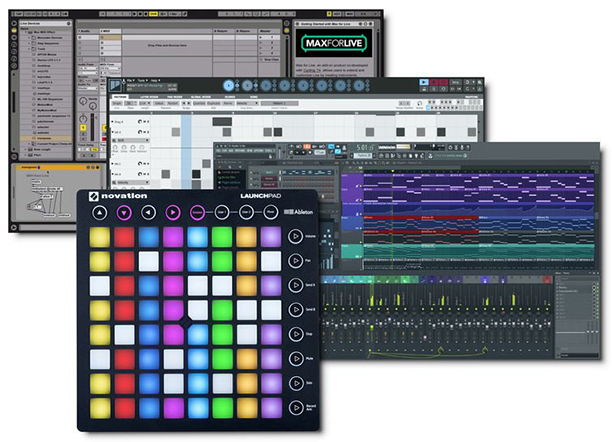612x442 pixels.
Task: Open FL Studio's question mark help icon
Action: pyautogui.click(x=468, y=147)
